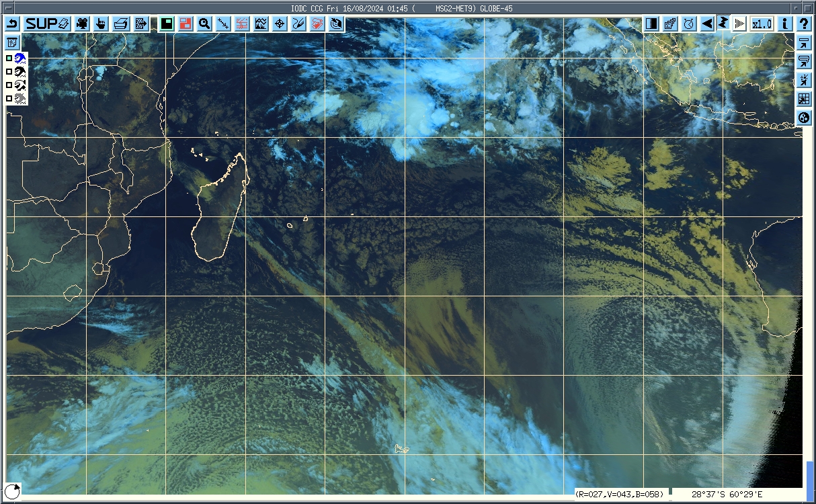Click the speech bubble with arrow icon
The image size is (816, 504).
(804, 62)
